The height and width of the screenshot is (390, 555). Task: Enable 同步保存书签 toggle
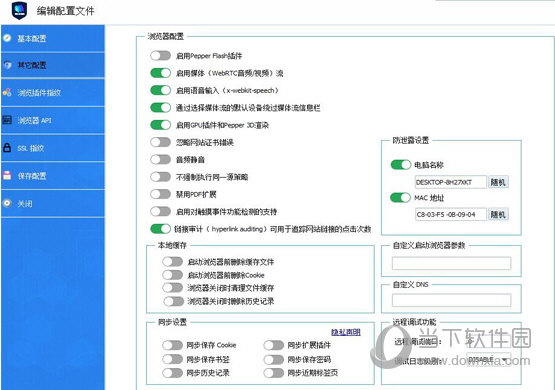(x=172, y=359)
